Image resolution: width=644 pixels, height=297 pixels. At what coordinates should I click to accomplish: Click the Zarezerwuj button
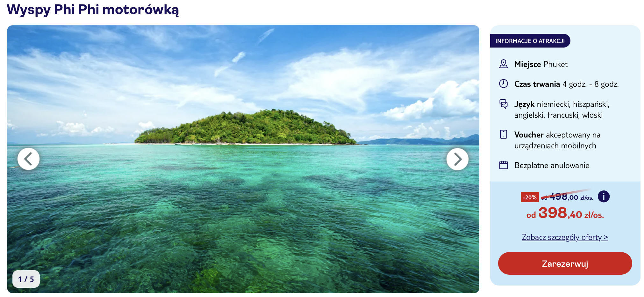[565, 264]
